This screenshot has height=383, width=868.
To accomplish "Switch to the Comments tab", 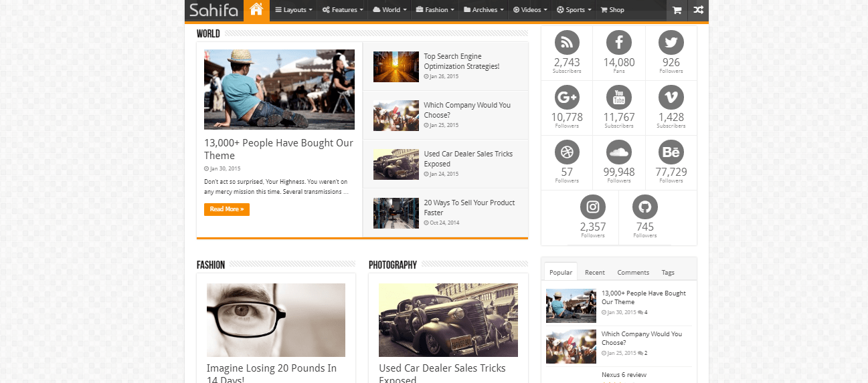I will click(x=633, y=272).
